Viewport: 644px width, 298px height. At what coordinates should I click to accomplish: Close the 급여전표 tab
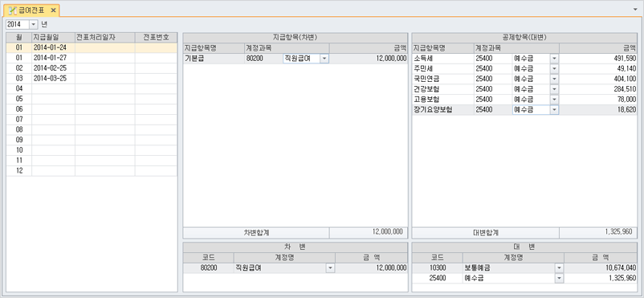53,10
